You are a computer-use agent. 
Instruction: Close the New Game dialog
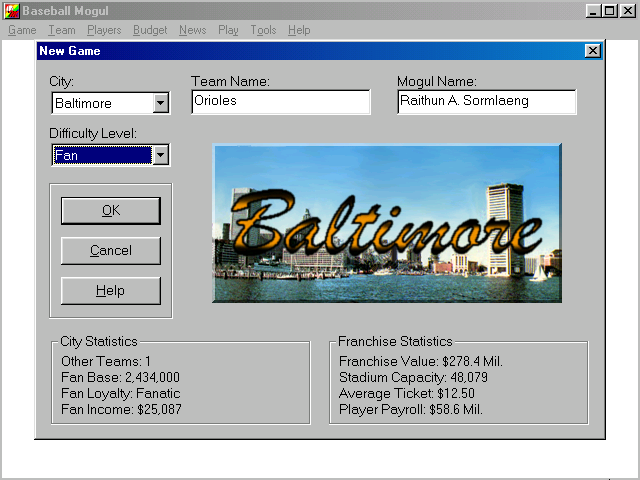click(x=592, y=51)
